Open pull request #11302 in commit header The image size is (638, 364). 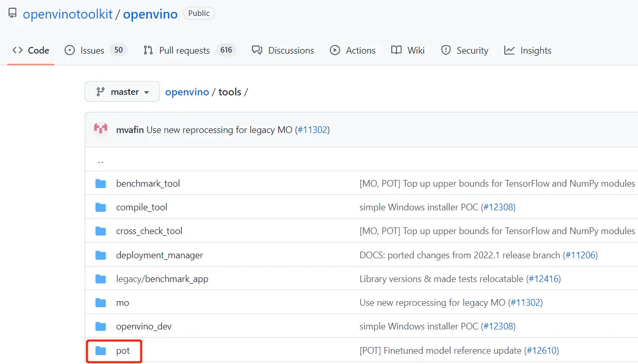[313, 130]
